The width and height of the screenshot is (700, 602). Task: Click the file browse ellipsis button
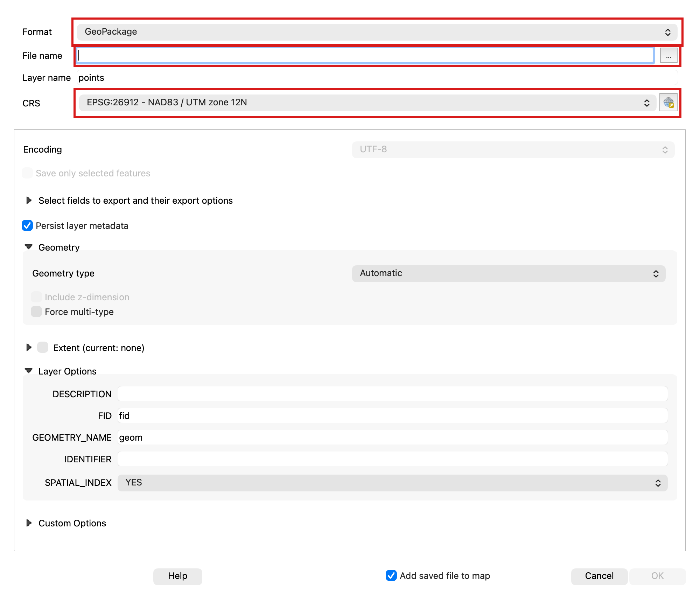pyautogui.click(x=668, y=56)
